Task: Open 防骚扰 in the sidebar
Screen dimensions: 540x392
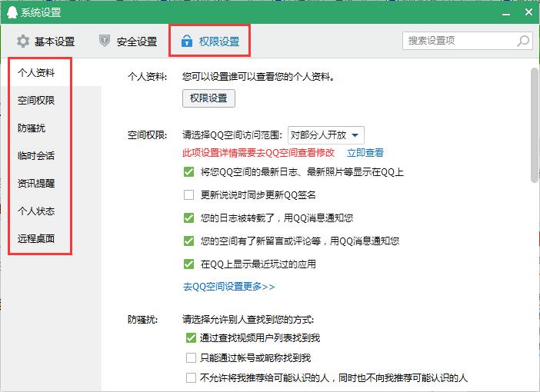Action: [32, 128]
